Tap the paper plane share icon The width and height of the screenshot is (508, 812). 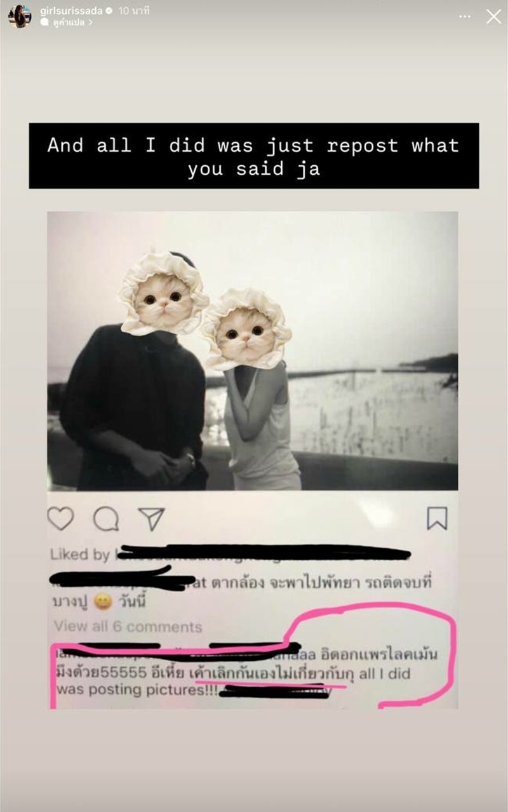coord(152,518)
